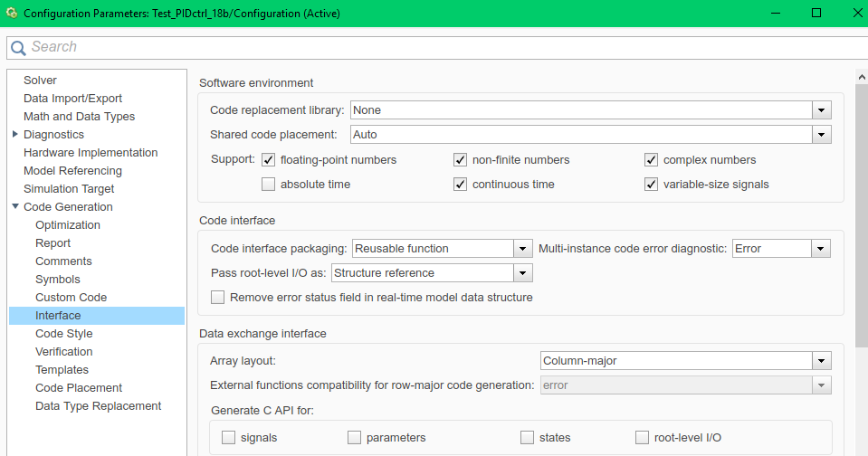Open the Templates subpane
Viewport: 868px width, 456px height.
62,370
